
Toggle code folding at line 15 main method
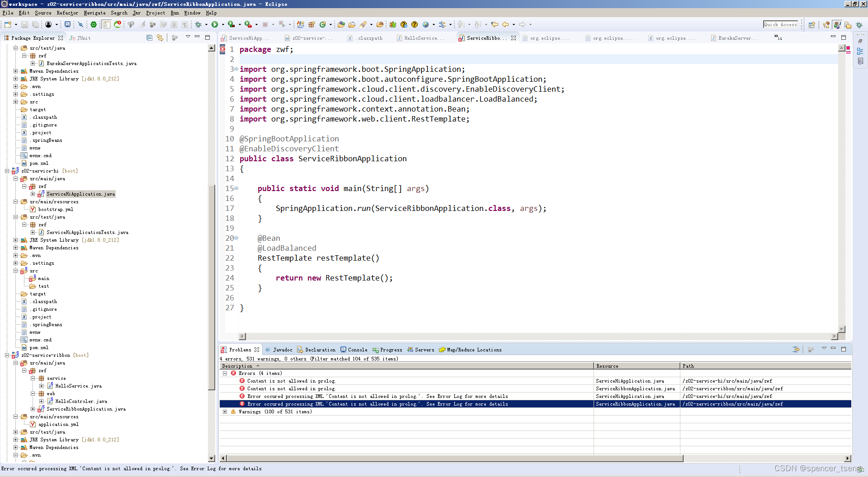coord(236,188)
